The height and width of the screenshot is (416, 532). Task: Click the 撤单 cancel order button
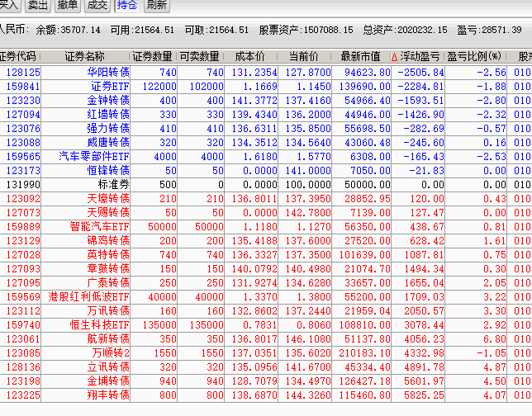coord(68,5)
